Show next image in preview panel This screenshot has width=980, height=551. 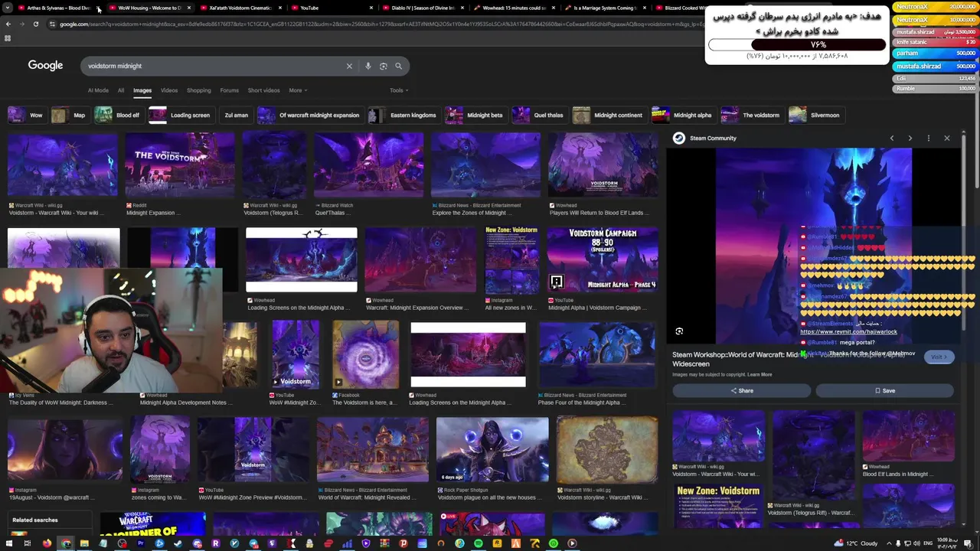tap(910, 138)
